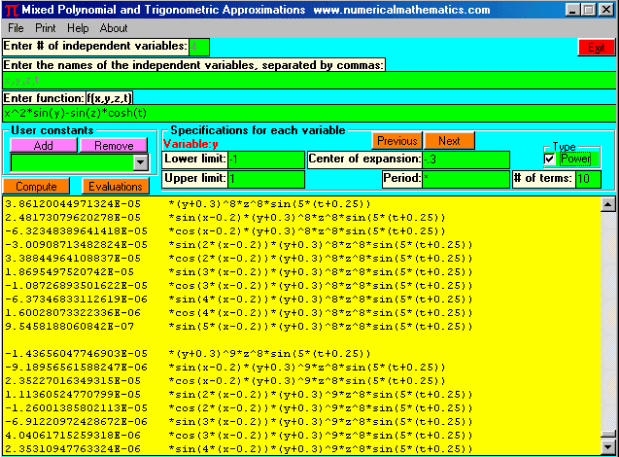619x457 pixels.
Task: Go to Next variable
Action: (449, 141)
